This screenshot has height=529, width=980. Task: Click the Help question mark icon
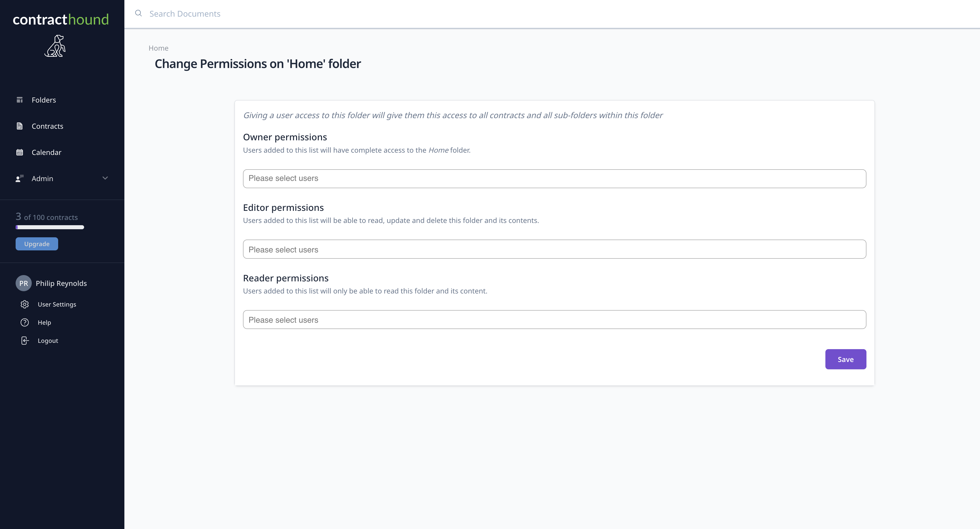[x=24, y=322]
